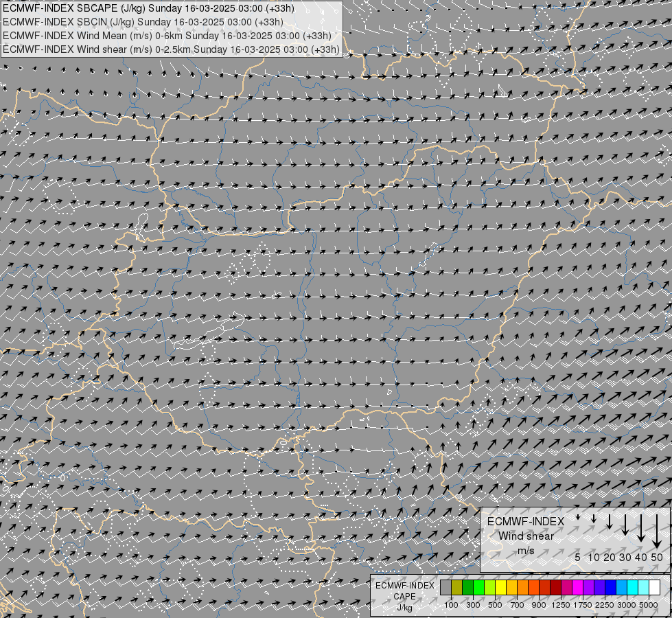Click the SBCIN title line
The height and width of the screenshot is (618, 672).
point(143,22)
